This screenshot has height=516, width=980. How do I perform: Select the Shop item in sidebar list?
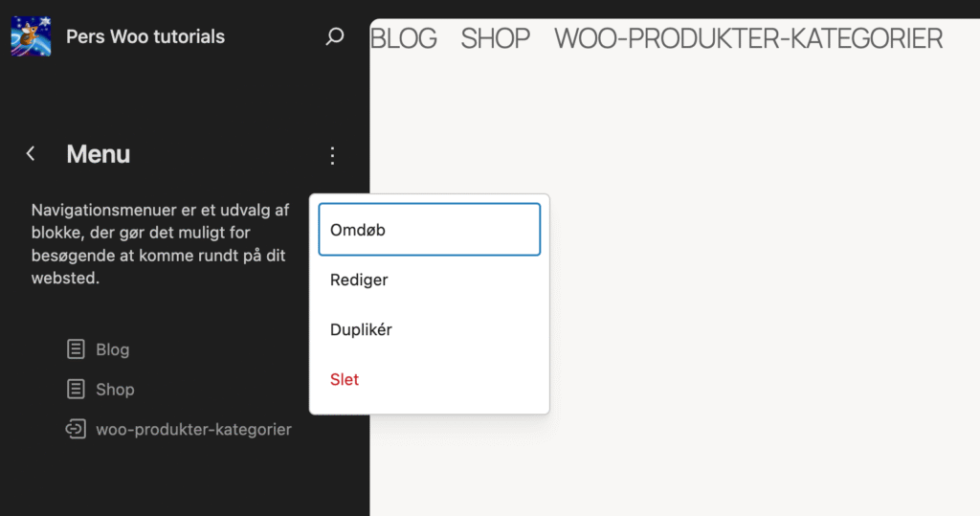click(115, 390)
